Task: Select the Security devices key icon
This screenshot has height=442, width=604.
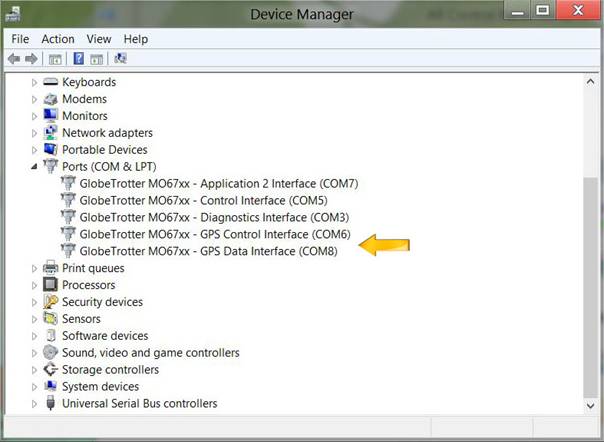Action: click(50, 302)
